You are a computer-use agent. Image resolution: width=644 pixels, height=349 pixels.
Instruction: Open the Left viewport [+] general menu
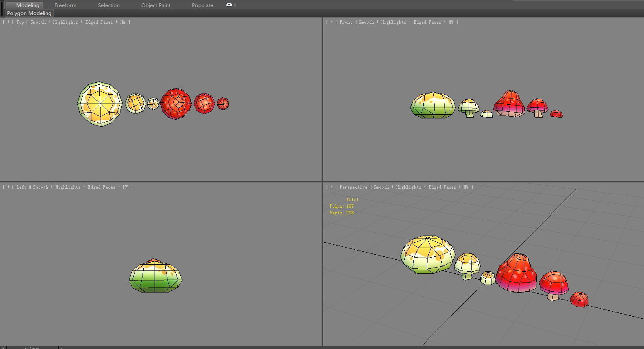pos(8,187)
